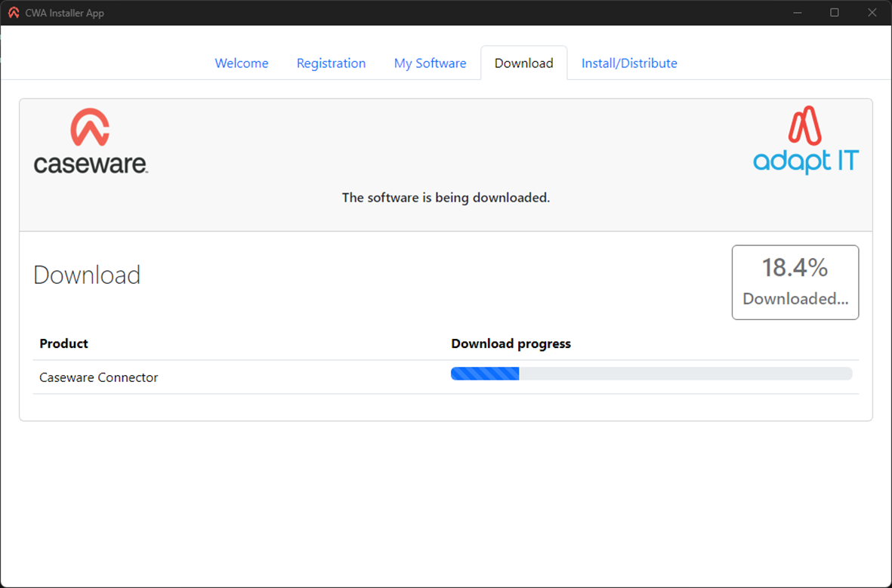
Task: Go to the My Software tab
Action: (x=430, y=63)
